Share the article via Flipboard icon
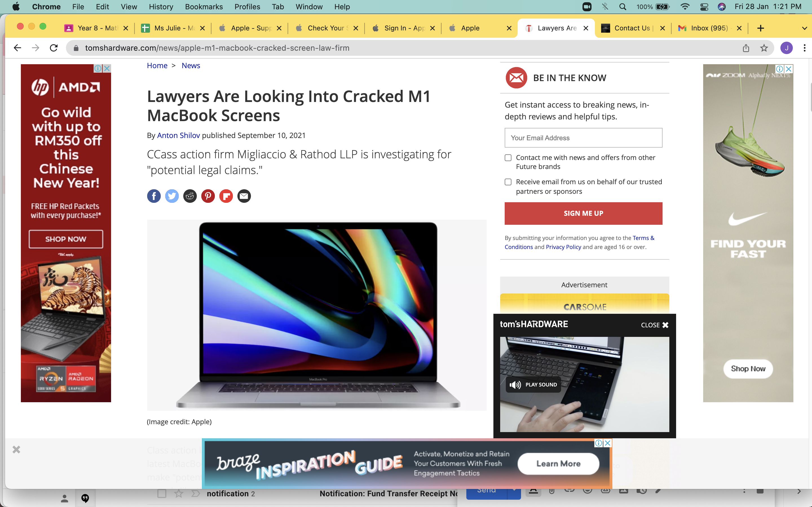Image resolution: width=812 pixels, height=507 pixels. (226, 196)
